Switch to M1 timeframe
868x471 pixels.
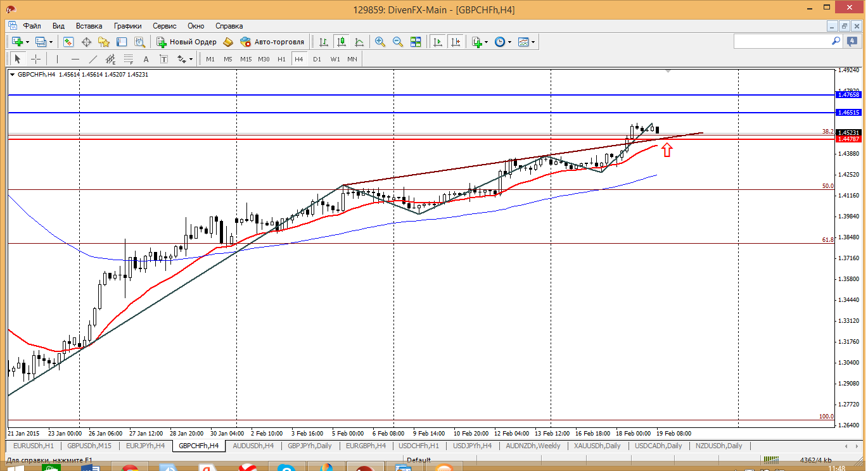pyautogui.click(x=210, y=59)
